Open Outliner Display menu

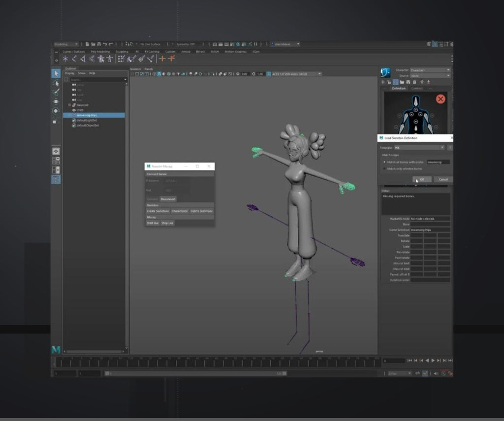click(x=69, y=73)
